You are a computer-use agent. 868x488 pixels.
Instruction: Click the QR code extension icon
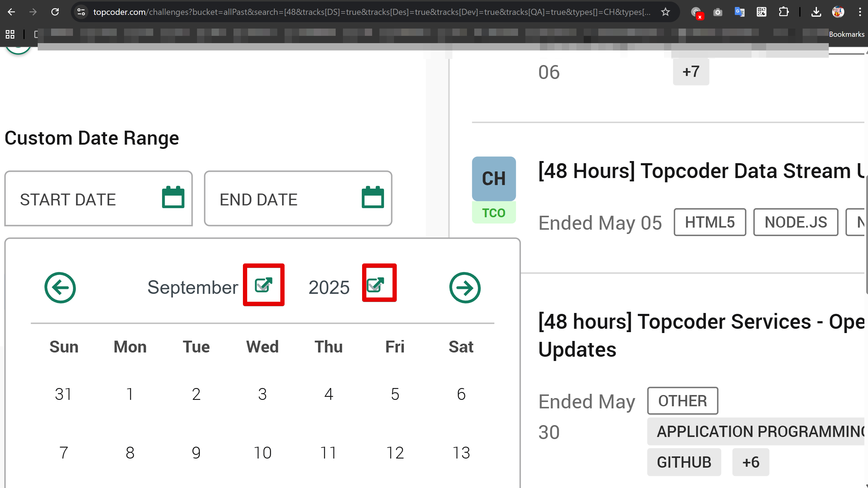761,12
